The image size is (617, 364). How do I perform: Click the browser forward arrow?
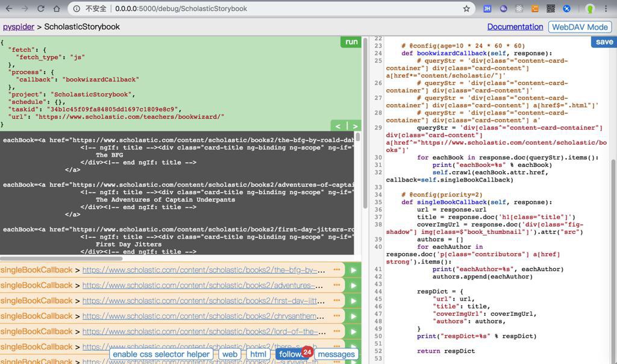coord(24,8)
